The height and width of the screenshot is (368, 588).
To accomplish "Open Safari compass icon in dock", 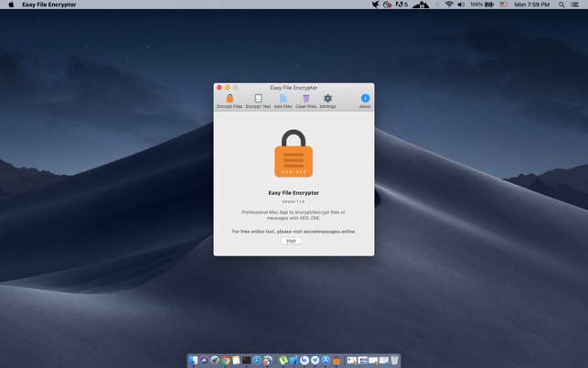I will pos(257,361).
